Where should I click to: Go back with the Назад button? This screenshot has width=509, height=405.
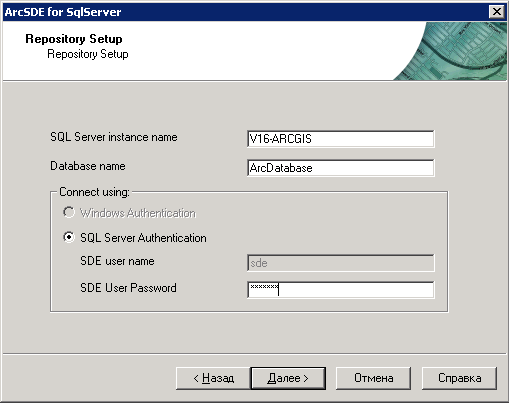pos(213,378)
